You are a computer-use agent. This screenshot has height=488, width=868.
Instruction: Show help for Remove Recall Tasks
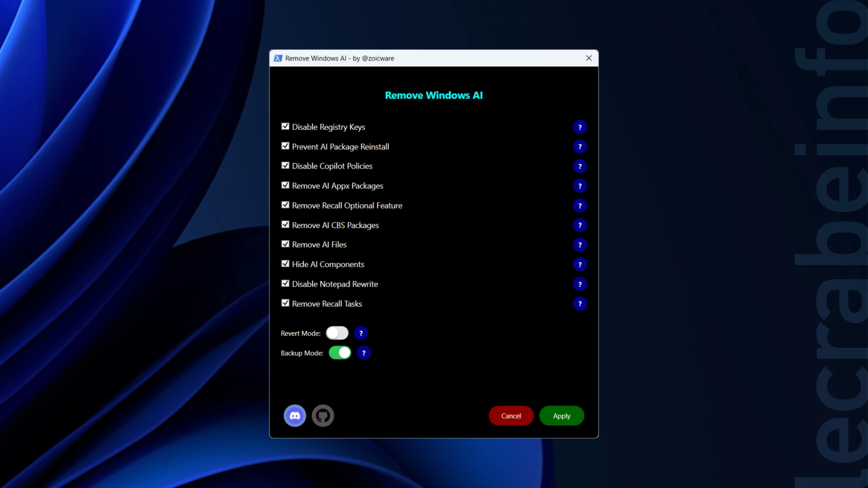(580, 304)
